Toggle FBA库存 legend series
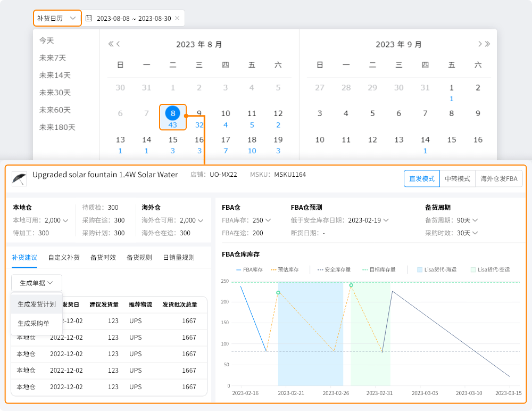532x411 pixels. (x=250, y=270)
